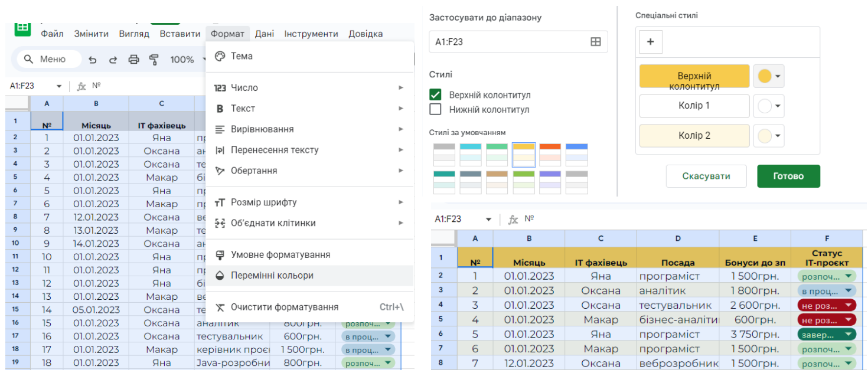Enable the Нижній колонтитул checkbox
Screen dimensions: 868x373
[x=435, y=109]
